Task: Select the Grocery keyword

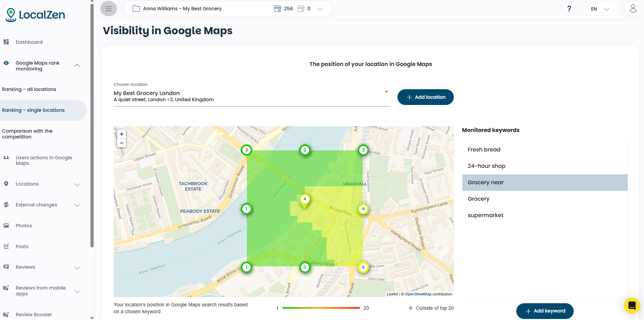Action: point(545,199)
